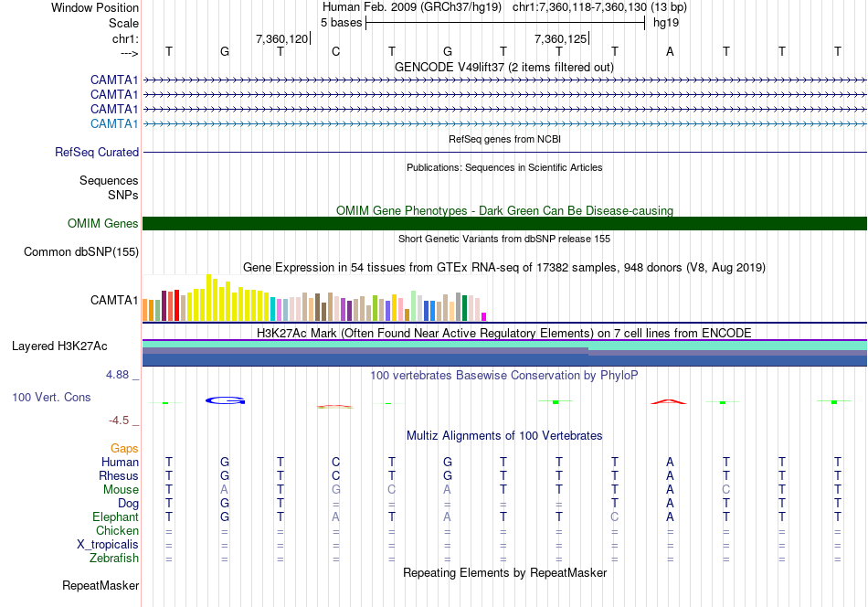Viewport: 868px width, 607px height.
Task: Select the Sequences track label
Action: [109, 181]
